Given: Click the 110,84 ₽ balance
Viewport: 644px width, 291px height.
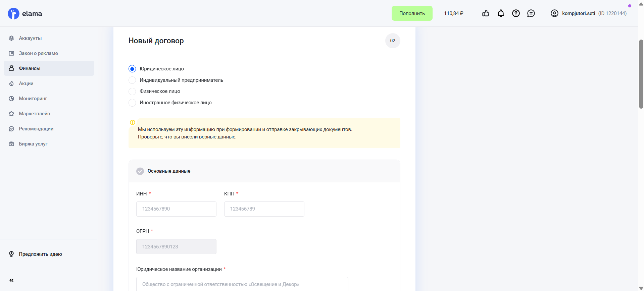Looking at the screenshot, I should pyautogui.click(x=453, y=13).
